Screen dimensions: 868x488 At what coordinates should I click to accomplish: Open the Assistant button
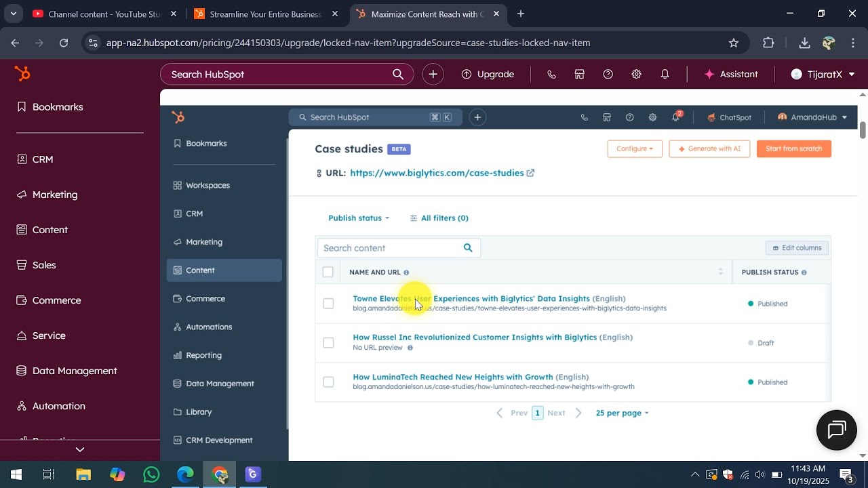tap(731, 75)
